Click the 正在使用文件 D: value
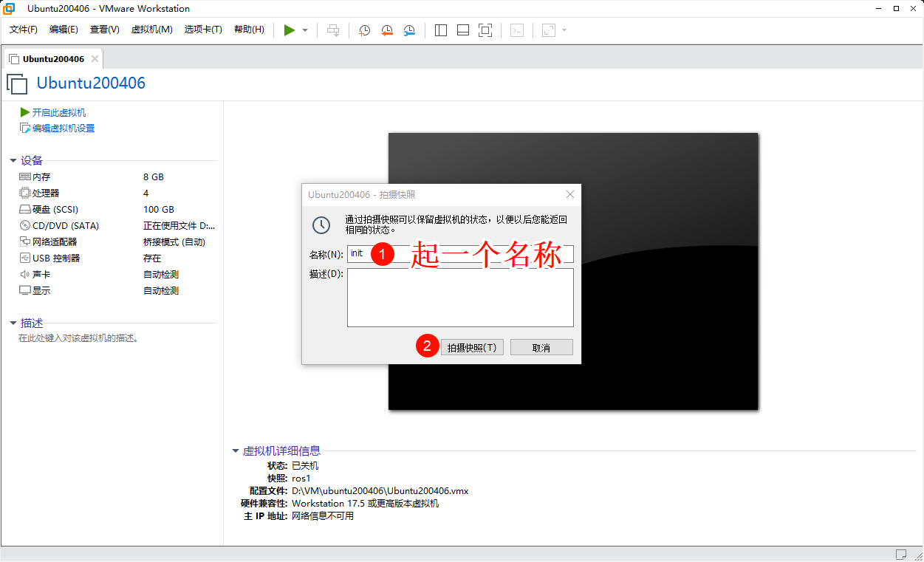 (x=179, y=226)
